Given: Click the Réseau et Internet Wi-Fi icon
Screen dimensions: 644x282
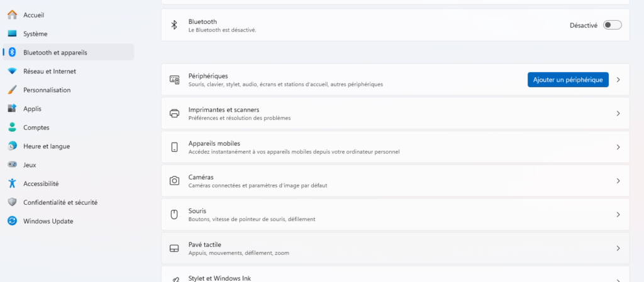Looking at the screenshot, I should pyautogui.click(x=12, y=71).
